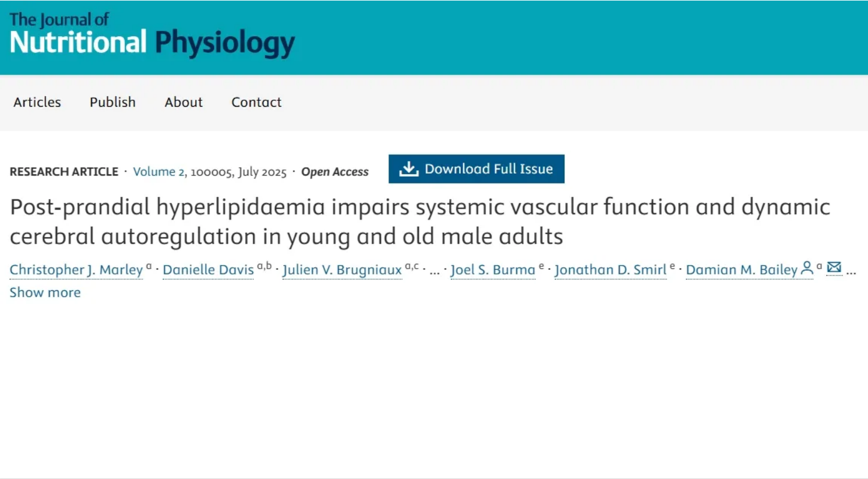
Task: Open author Danielle Davis's details
Action: pyautogui.click(x=208, y=270)
